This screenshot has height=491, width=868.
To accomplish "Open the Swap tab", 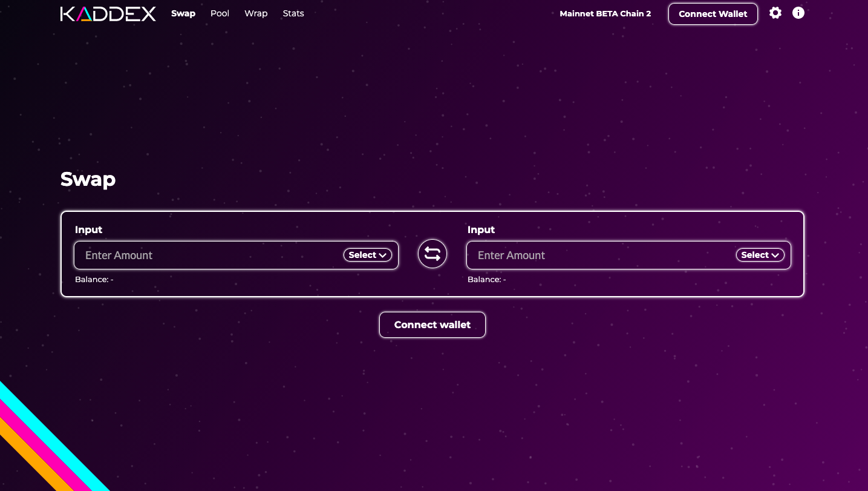I will 183,13.
